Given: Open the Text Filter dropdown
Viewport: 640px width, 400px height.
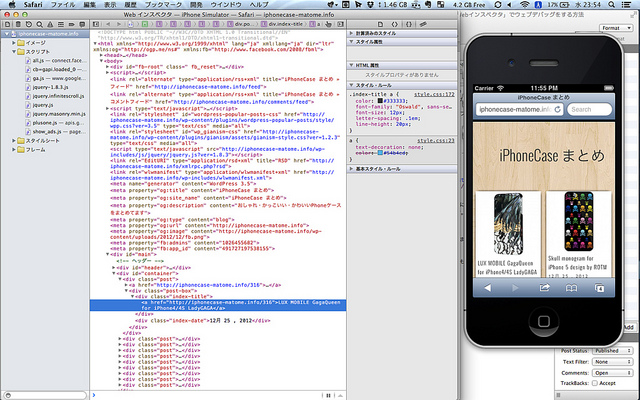Looking at the screenshot, I should (612, 362).
